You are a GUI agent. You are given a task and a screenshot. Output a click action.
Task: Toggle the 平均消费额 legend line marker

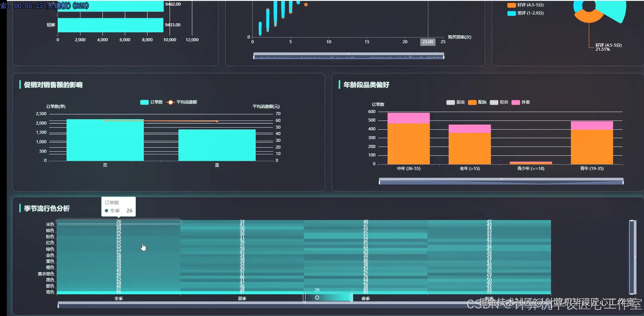(171, 102)
